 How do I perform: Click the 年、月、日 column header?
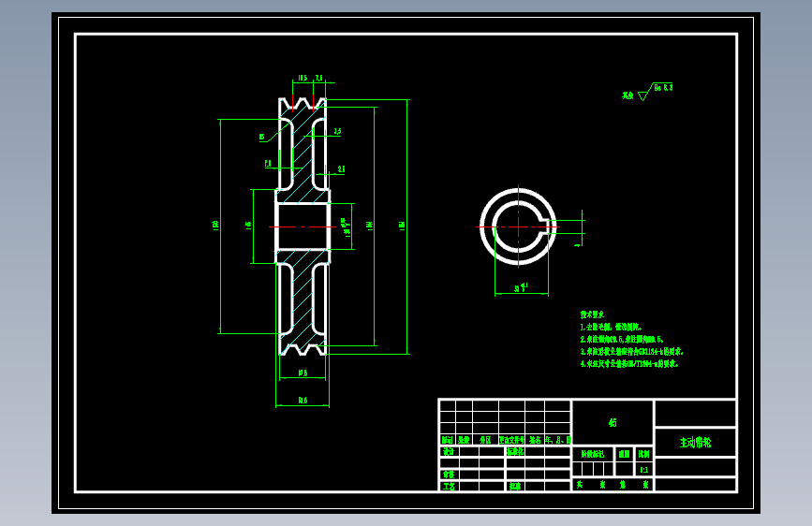click(558, 440)
